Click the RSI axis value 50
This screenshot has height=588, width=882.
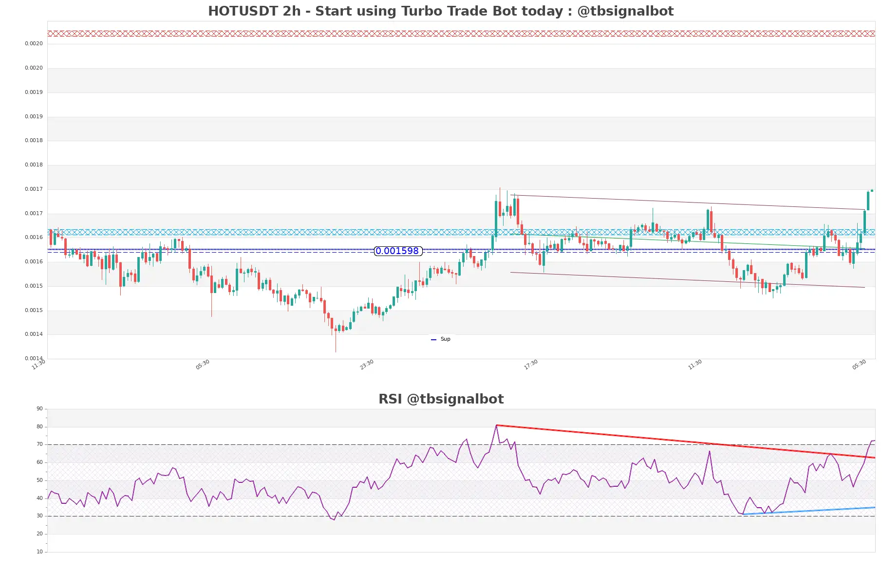pyautogui.click(x=39, y=480)
